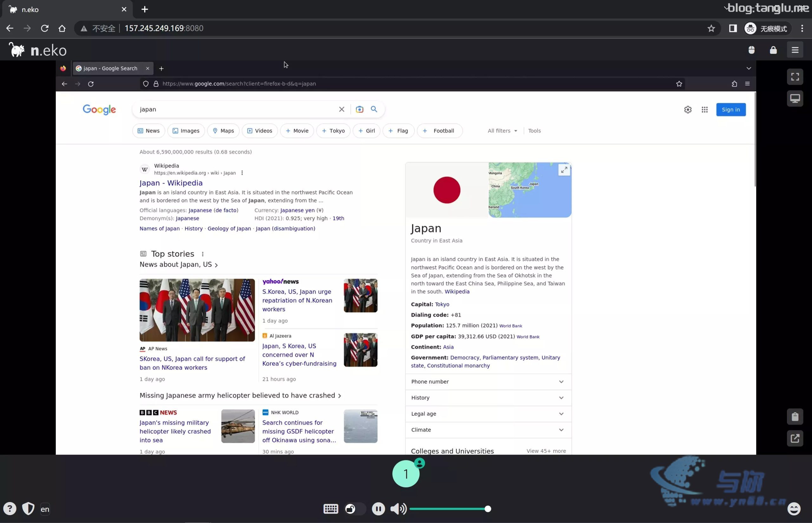Click user avatar number 1
This screenshot has width=812, height=523.
pos(406,474)
